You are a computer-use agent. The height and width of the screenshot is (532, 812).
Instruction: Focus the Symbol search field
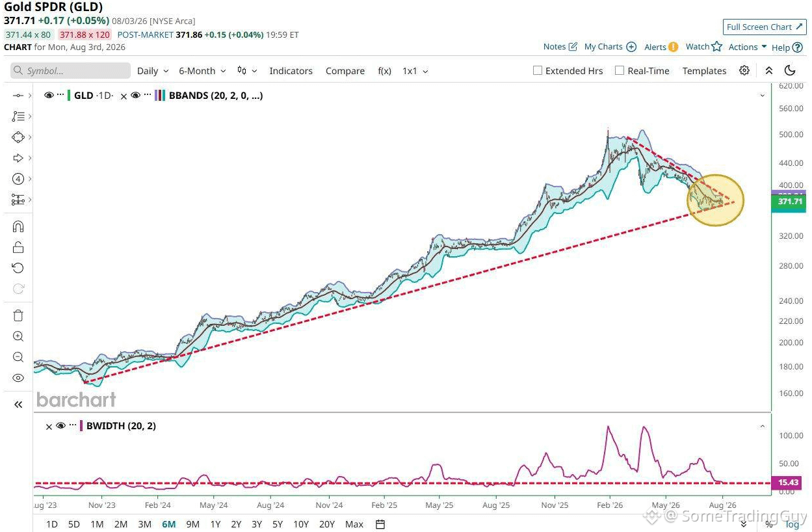tap(70, 71)
